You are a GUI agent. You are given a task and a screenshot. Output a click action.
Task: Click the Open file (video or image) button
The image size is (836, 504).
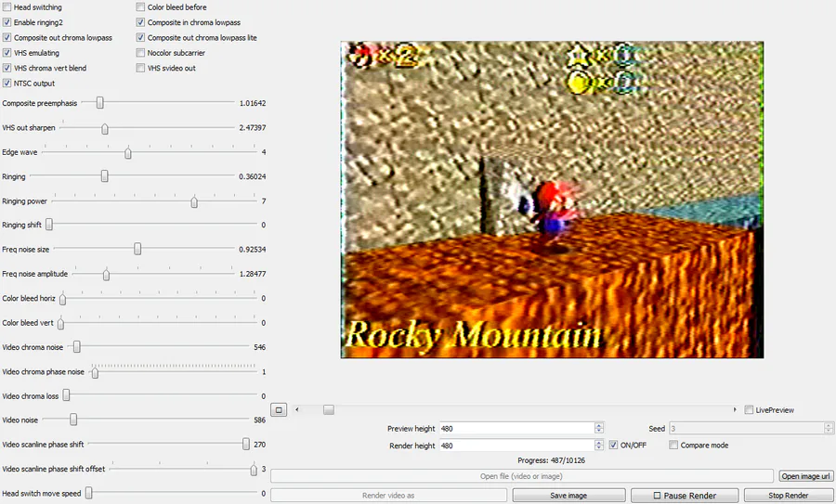tap(521, 476)
